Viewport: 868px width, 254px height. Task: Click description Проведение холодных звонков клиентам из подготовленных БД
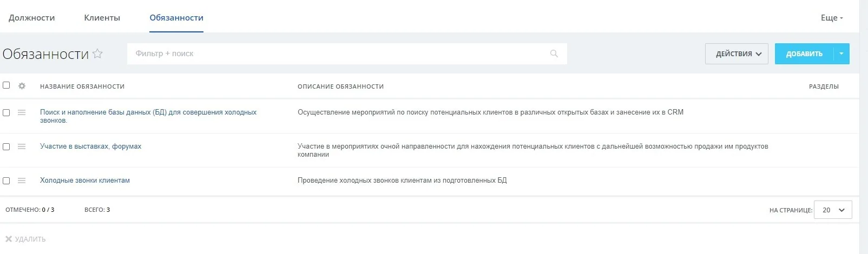[402, 181]
